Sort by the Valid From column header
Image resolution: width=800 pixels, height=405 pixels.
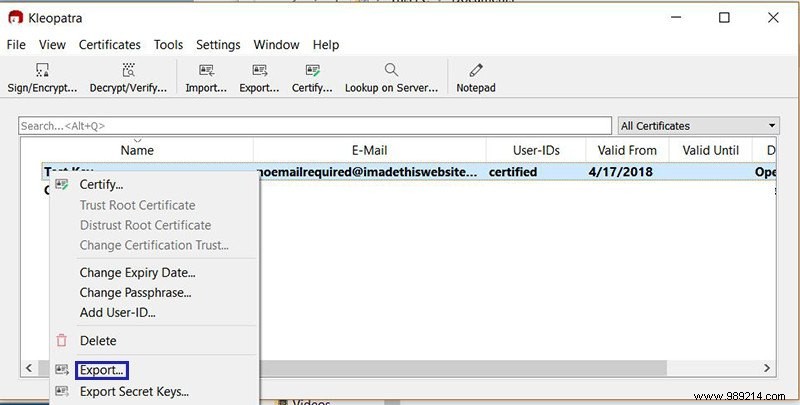coord(627,150)
